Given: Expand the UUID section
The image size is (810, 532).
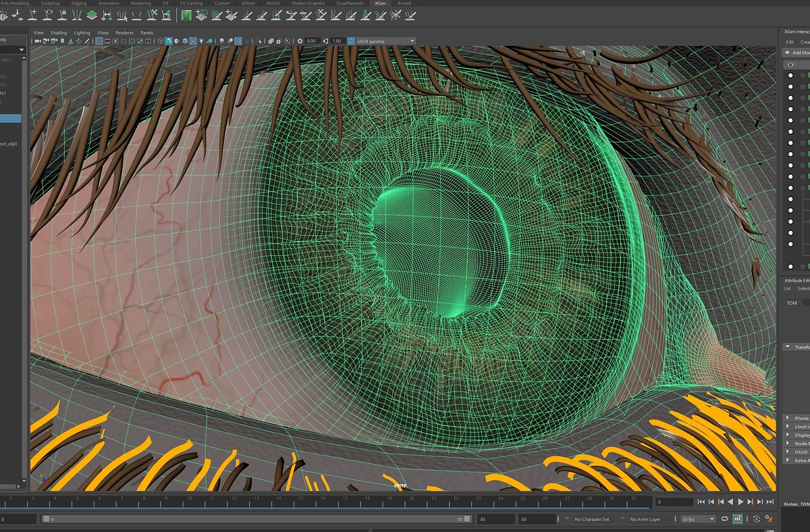Looking at the screenshot, I should click(x=796, y=452).
